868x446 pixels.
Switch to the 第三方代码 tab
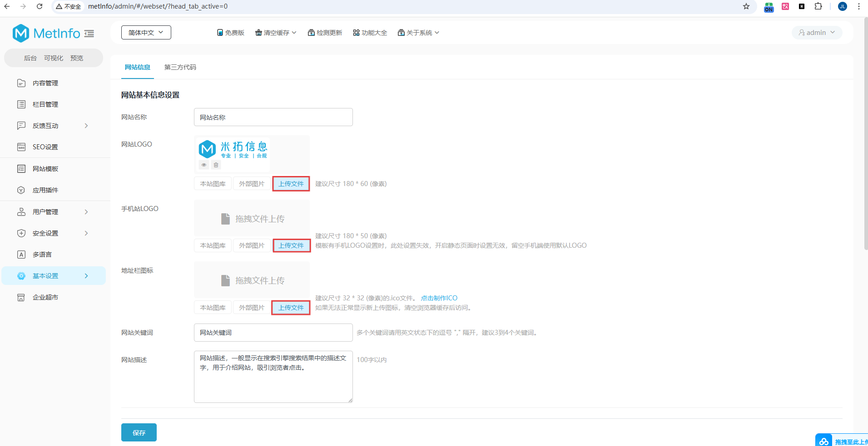(180, 67)
